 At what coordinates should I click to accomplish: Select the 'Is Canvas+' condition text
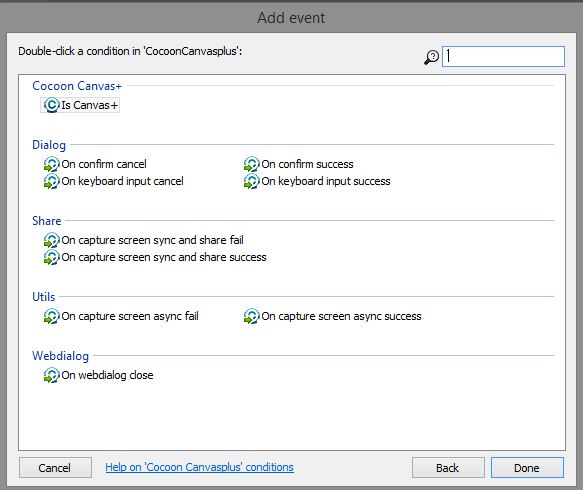coord(90,105)
